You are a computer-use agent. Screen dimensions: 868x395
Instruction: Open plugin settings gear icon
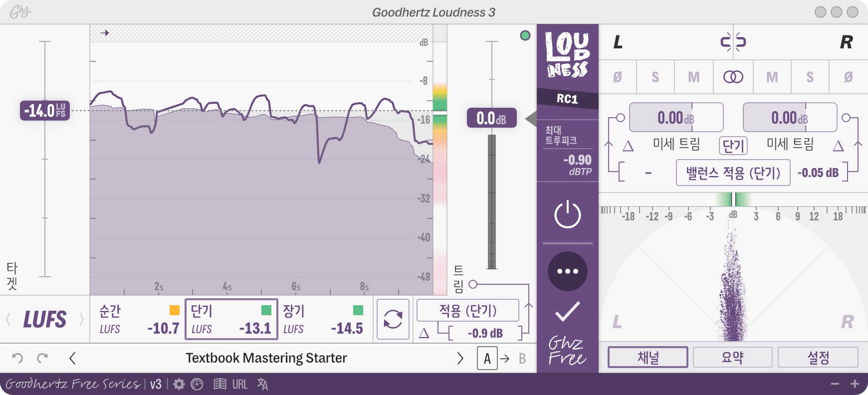tap(179, 384)
